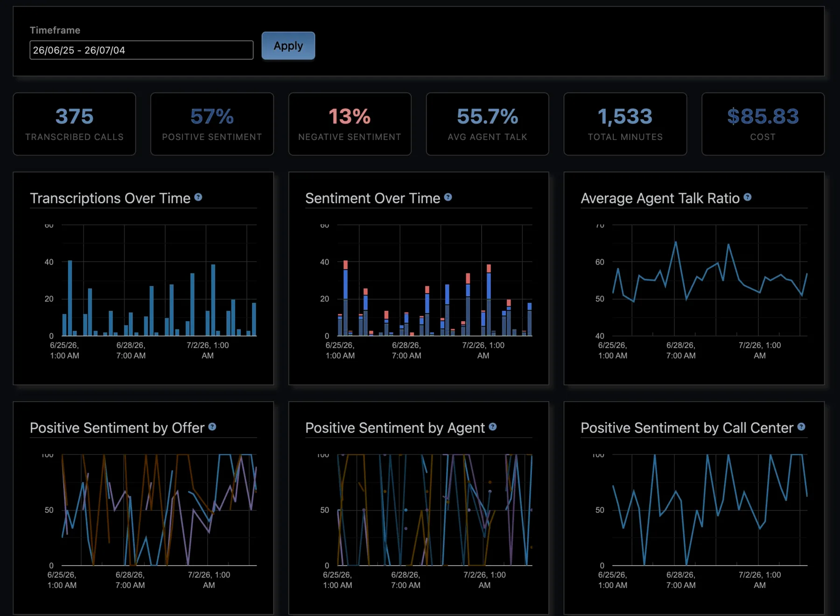Click the 6/28/26, 7:00 AM label under Transcriptions chart
The image size is (840, 616).
pos(131,350)
